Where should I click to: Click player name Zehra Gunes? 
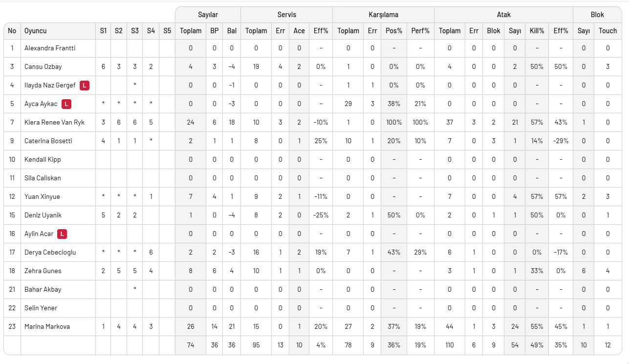tap(43, 271)
